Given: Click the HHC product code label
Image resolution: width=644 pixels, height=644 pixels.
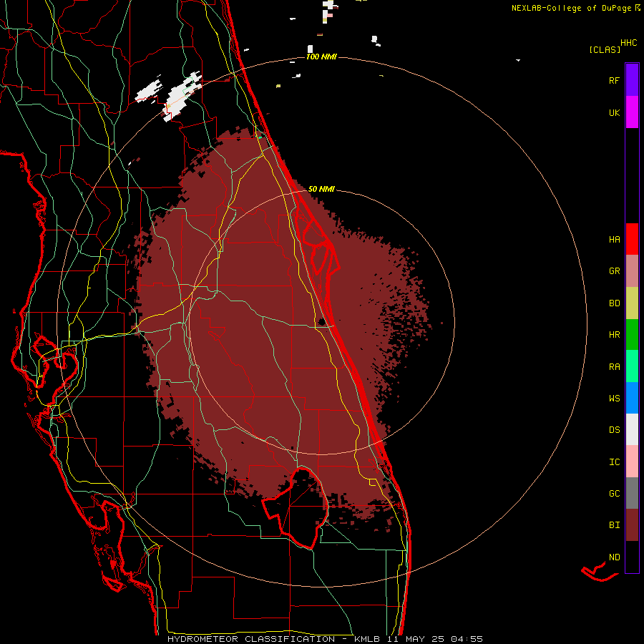Looking at the screenshot, I should pyautogui.click(x=628, y=43).
